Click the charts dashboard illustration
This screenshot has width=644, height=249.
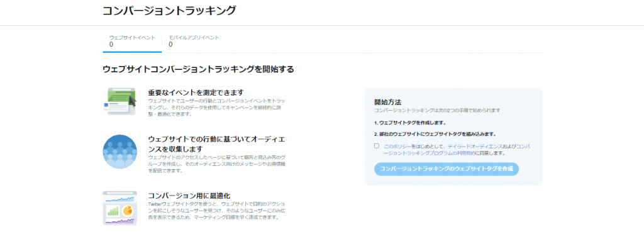click(x=119, y=208)
